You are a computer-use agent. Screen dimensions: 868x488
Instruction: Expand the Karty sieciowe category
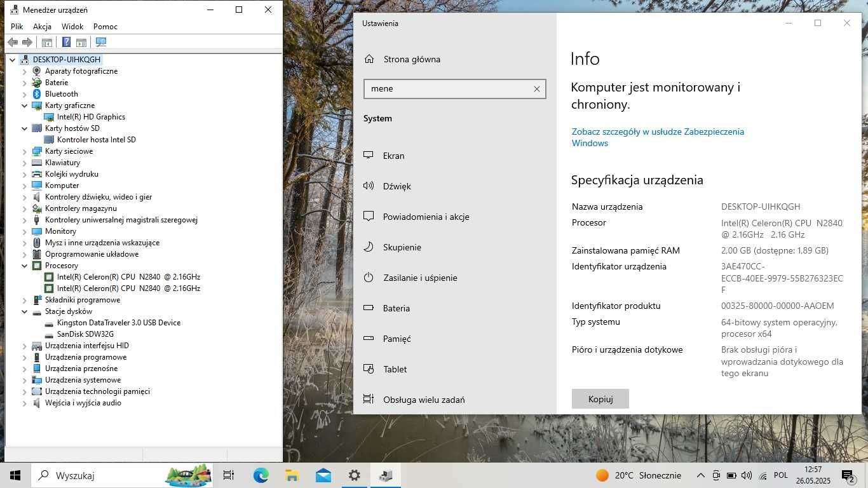point(25,151)
